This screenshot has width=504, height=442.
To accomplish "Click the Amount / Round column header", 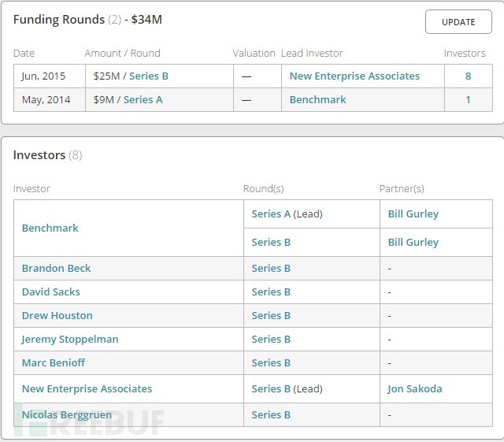I will point(123,53).
